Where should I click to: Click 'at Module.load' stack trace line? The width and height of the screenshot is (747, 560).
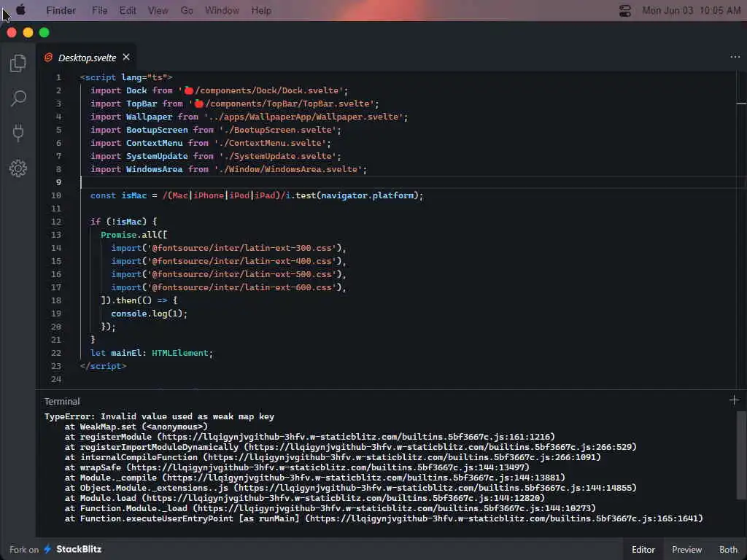tap(305, 497)
